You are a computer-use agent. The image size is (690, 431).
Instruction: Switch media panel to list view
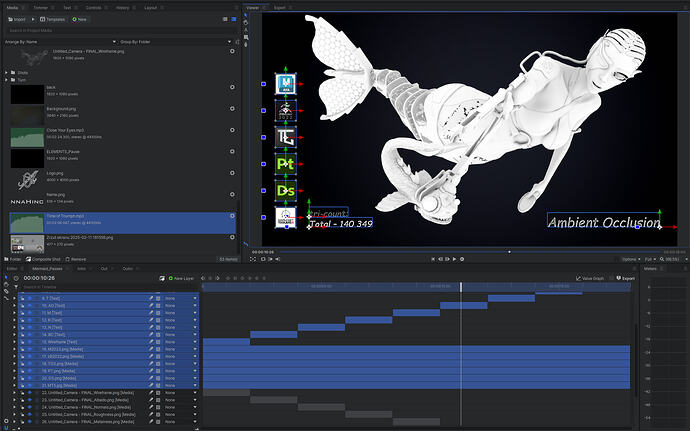[x=234, y=19]
